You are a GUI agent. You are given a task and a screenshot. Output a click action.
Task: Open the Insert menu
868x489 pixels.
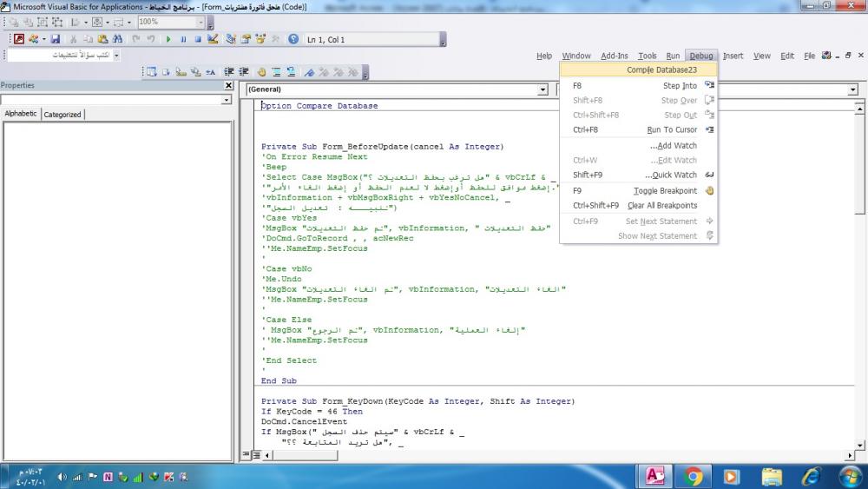coord(733,56)
